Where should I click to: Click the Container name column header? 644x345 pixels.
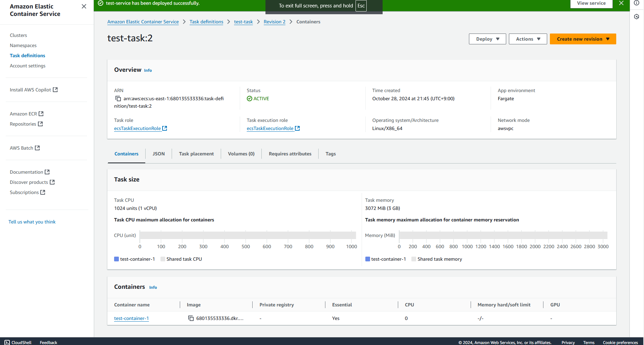(x=132, y=305)
